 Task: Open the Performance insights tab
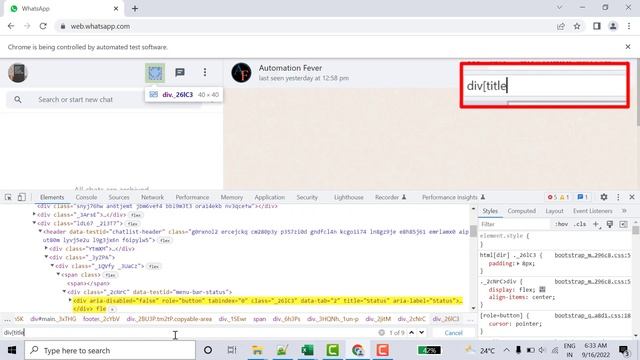tap(453, 197)
